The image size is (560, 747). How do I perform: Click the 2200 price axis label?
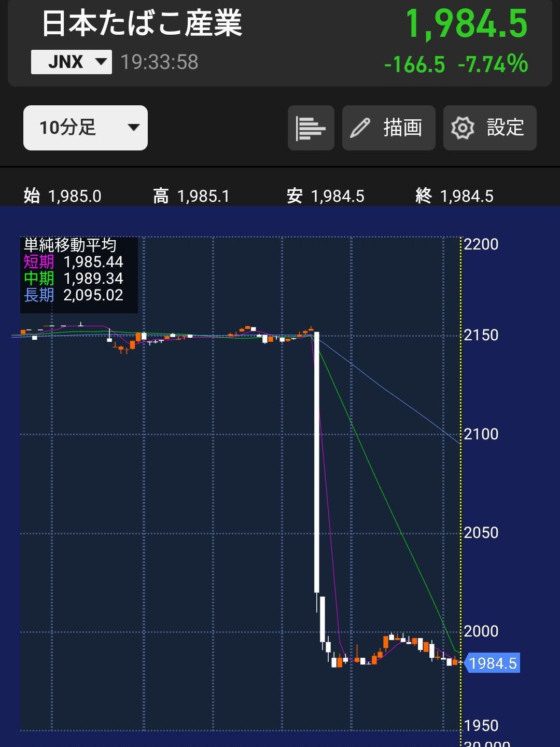pyautogui.click(x=481, y=244)
